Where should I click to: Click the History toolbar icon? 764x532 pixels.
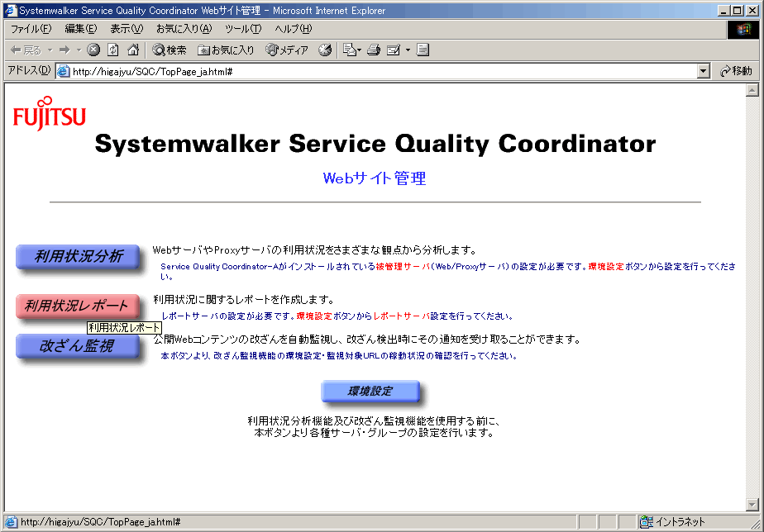tap(325, 50)
